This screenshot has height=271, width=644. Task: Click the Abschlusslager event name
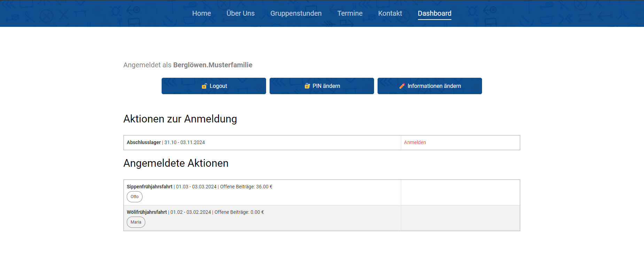143,142
